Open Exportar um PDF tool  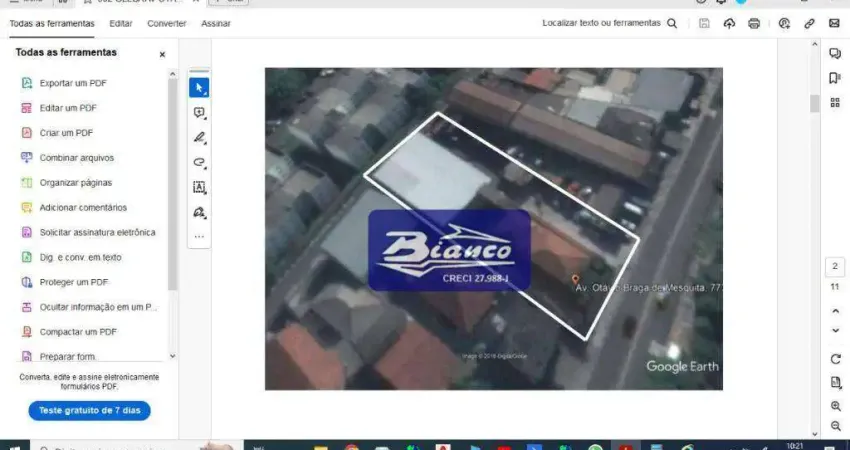(x=64, y=83)
